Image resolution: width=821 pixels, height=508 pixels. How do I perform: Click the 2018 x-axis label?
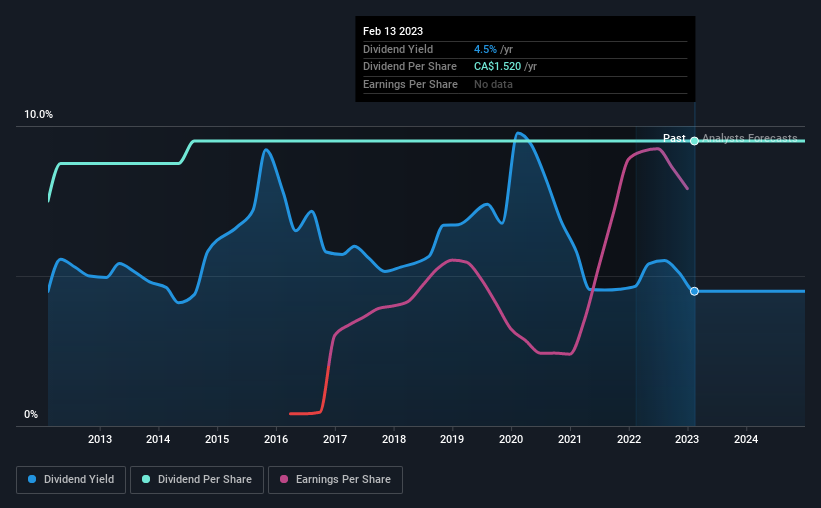(x=394, y=439)
